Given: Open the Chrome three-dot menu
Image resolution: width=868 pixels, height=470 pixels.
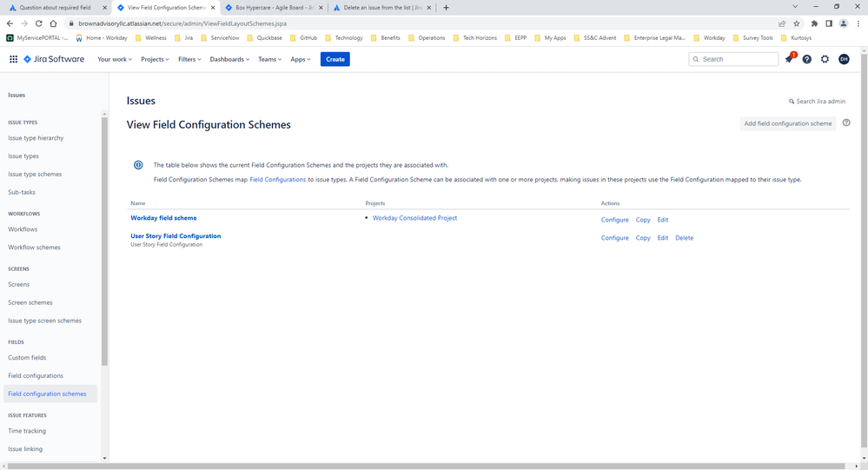Looking at the screenshot, I should point(858,23).
